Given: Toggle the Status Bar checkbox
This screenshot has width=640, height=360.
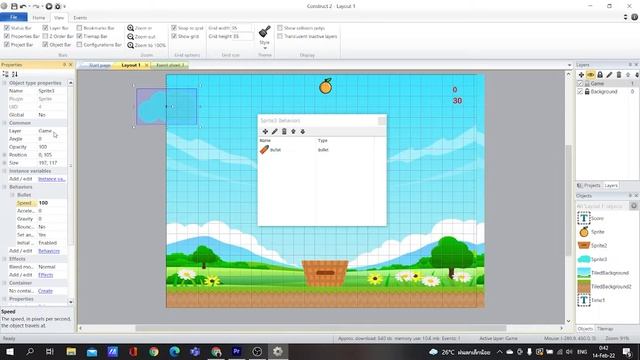Looking at the screenshot, I should pos(7,28).
